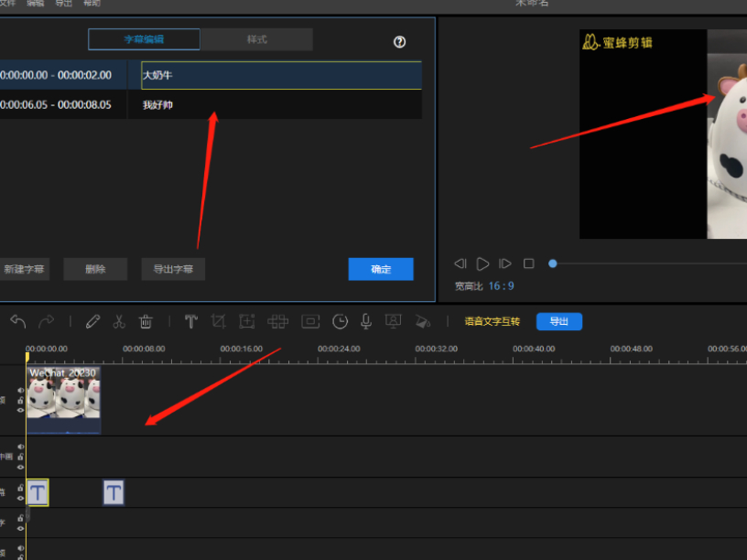The width and height of the screenshot is (747, 560).
Task: Click the pencil edit icon
Action: [x=92, y=321]
